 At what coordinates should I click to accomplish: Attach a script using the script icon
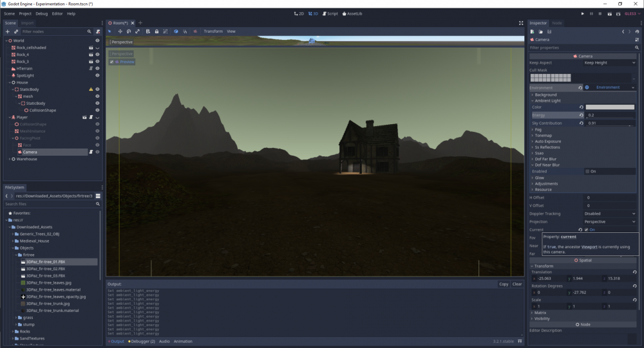coord(98,32)
